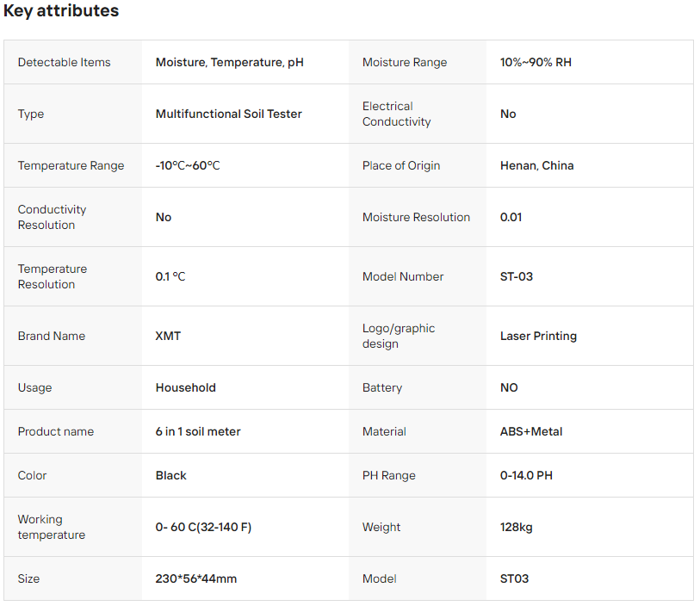Select the "Henan, China" origin value
Viewport: 700px width, 606px height.
point(536,165)
